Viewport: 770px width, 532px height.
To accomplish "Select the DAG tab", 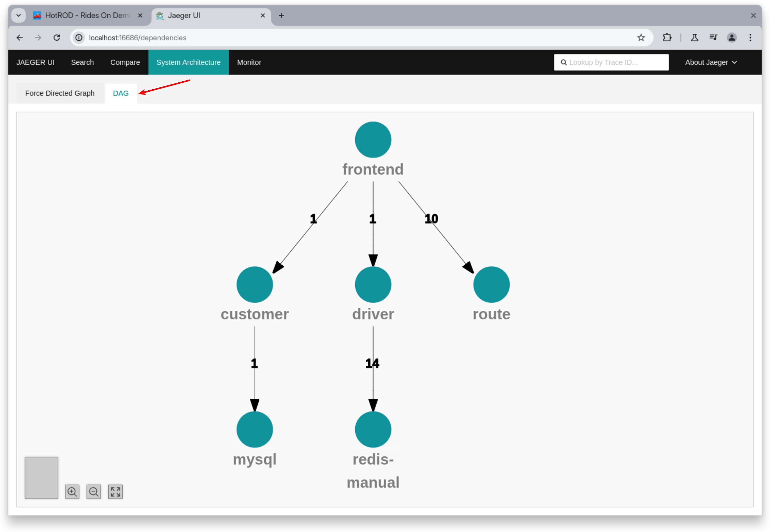I will click(121, 93).
